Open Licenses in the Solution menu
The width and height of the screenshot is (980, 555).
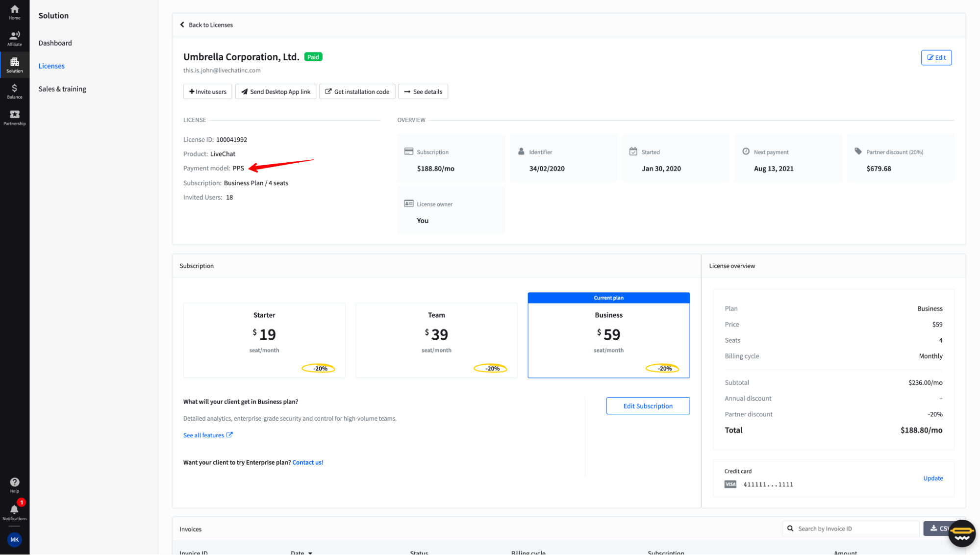[51, 66]
